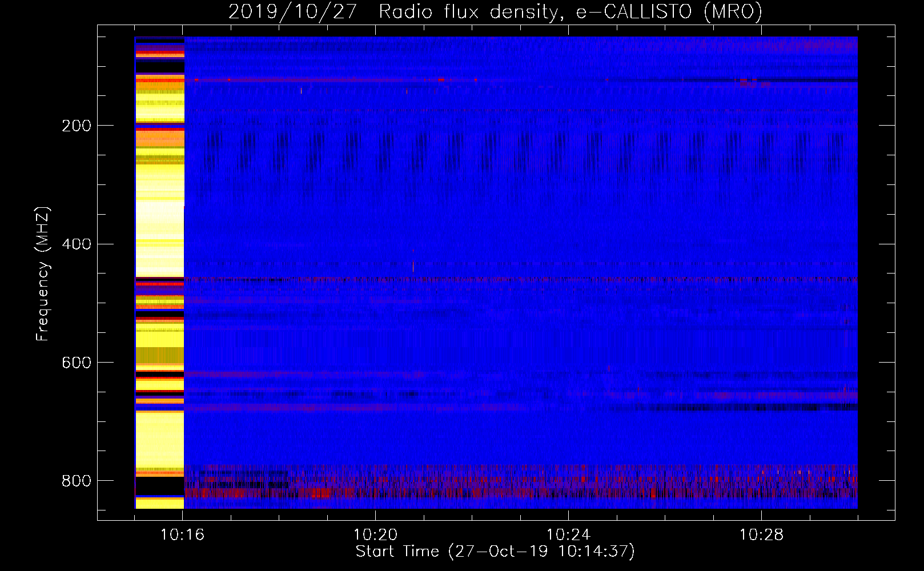
Task: Click the 10:24 time tick label
Action: pyautogui.click(x=568, y=535)
